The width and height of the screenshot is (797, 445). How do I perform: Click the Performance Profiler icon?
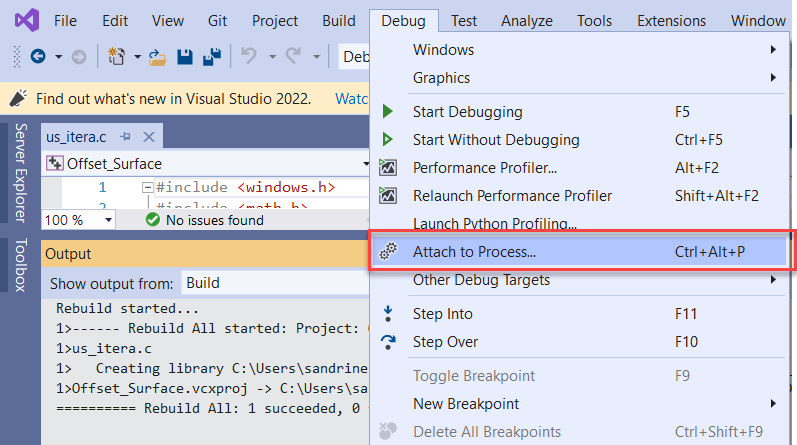coord(388,167)
